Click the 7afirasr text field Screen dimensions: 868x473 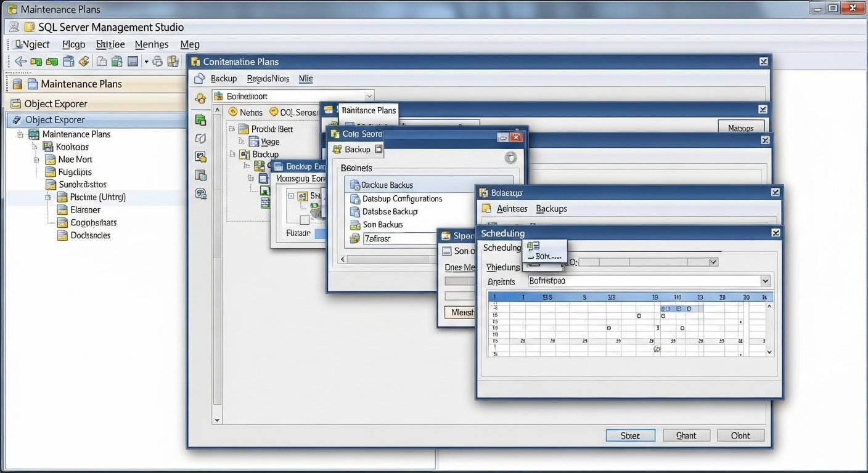click(399, 238)
